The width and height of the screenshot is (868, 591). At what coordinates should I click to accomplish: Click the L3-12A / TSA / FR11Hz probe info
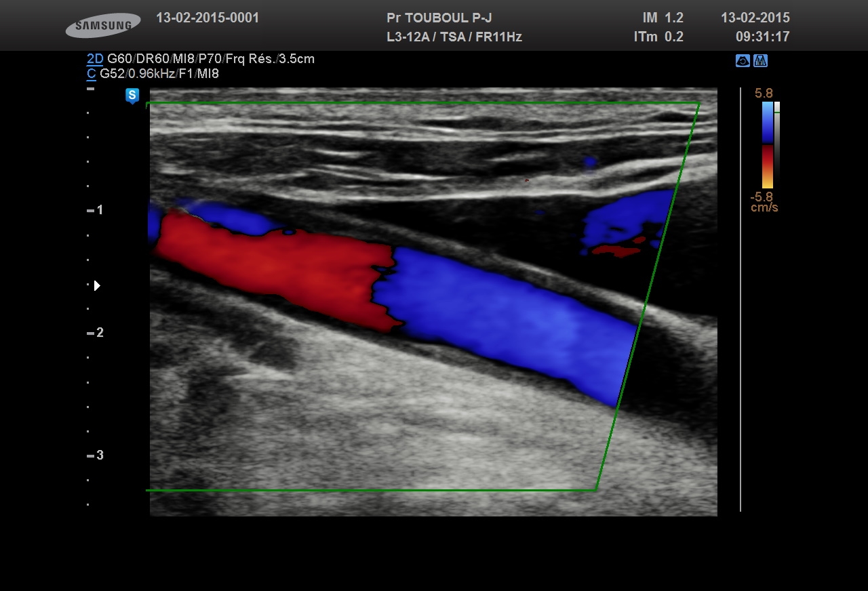point(454,37)
